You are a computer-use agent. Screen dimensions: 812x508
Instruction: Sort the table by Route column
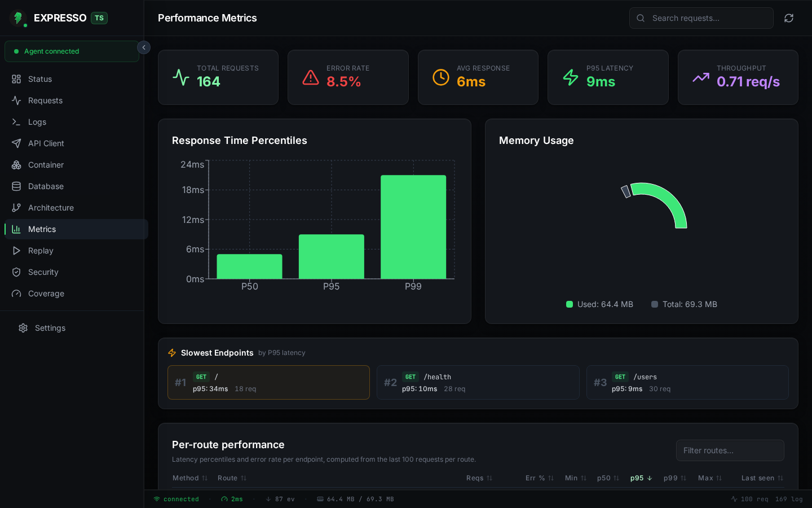pos(232,478)
